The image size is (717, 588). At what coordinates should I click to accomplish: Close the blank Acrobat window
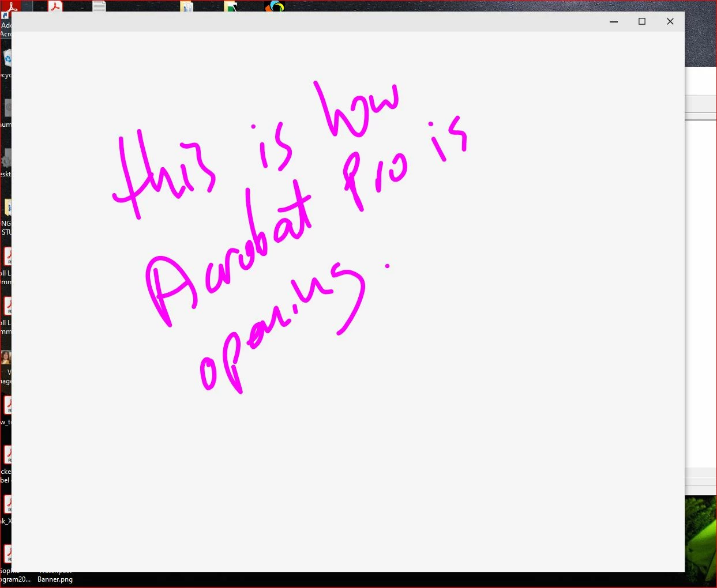[x=670, y=21]
